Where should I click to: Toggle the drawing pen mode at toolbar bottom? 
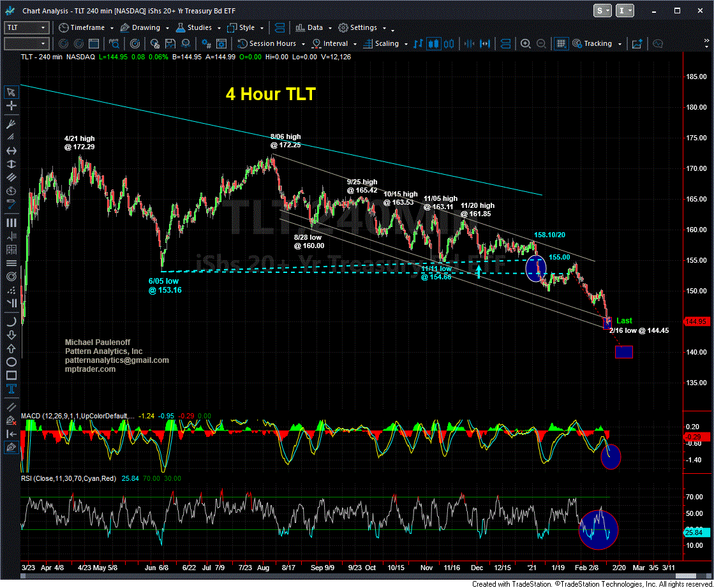11,448
